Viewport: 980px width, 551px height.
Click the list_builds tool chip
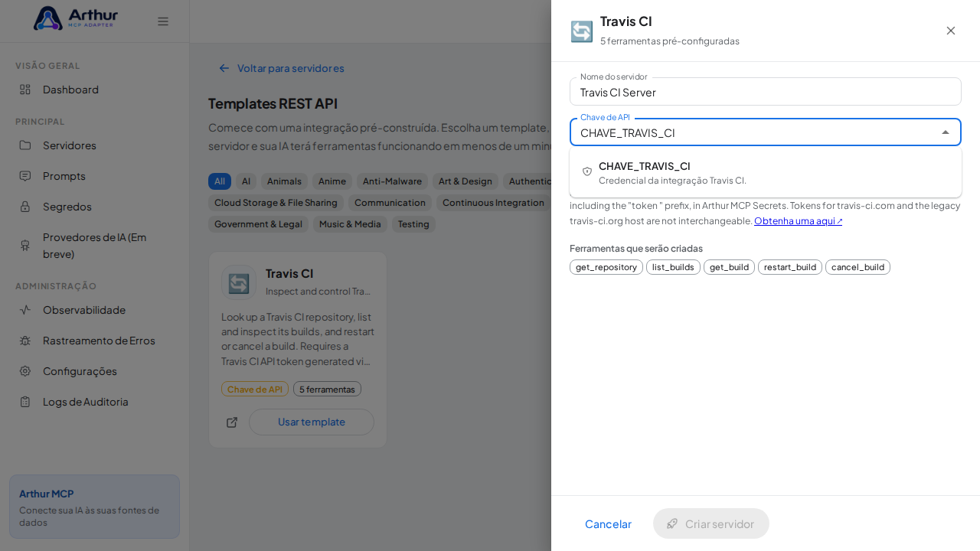click(673, 267)
